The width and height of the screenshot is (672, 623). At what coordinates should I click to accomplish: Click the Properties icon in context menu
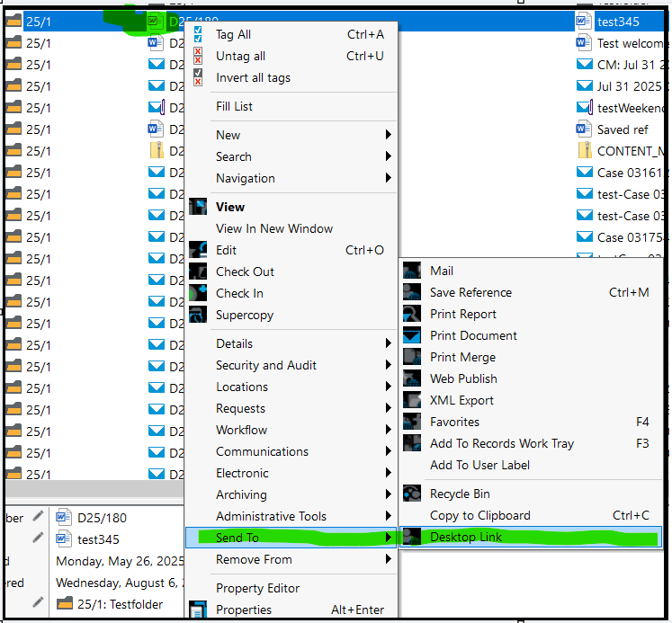tap(198, 610)
